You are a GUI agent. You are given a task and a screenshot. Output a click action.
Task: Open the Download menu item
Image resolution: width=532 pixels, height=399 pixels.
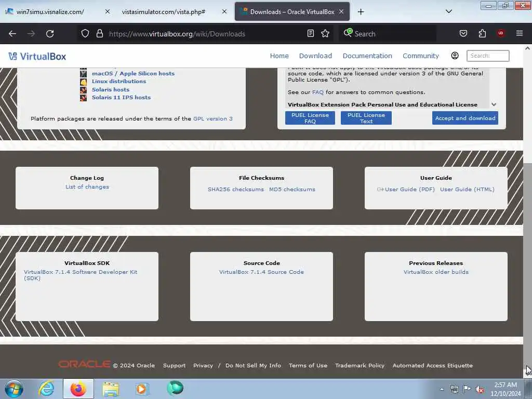[x=315, y=56]
